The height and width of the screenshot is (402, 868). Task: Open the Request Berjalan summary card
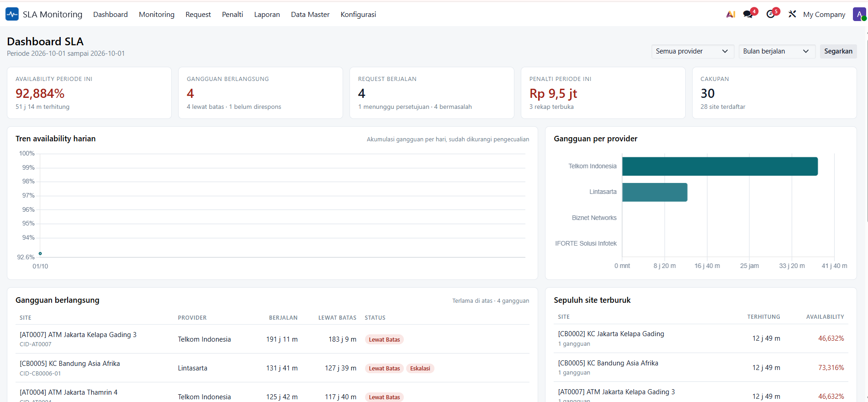(432, 93)
